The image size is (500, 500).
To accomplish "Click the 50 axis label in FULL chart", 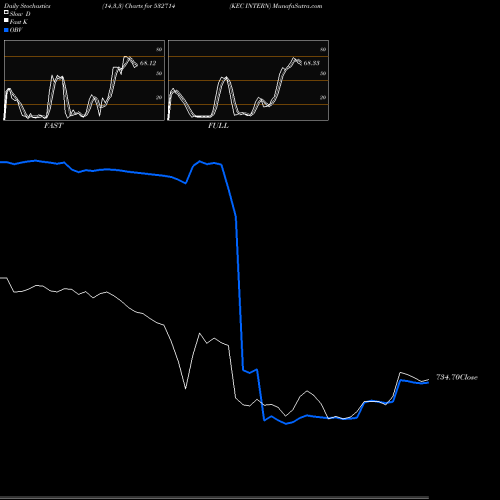I will (x=323, y=73).
